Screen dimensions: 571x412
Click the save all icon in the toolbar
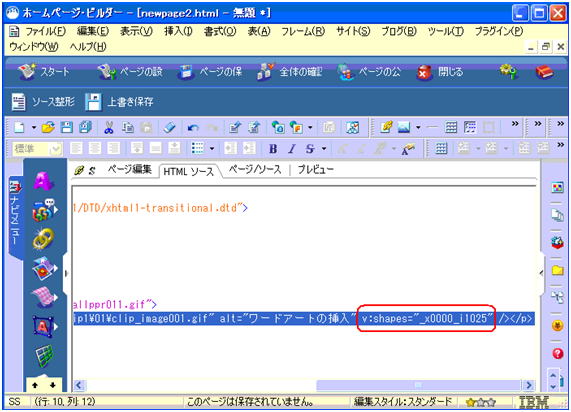point(85,127)
